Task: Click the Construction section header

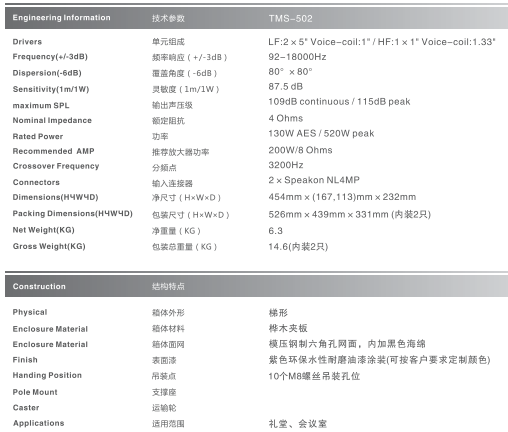Action: (39, 287)
